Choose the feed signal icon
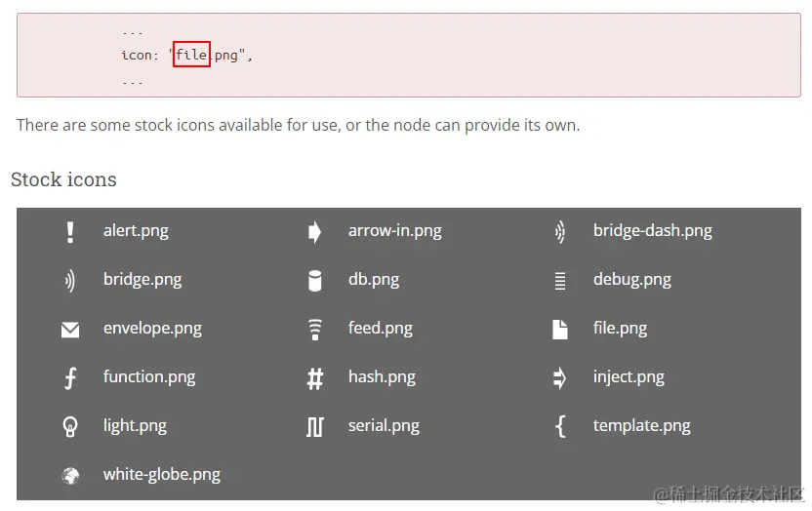This screenshot has height=511, width=812. click(314, 330)
